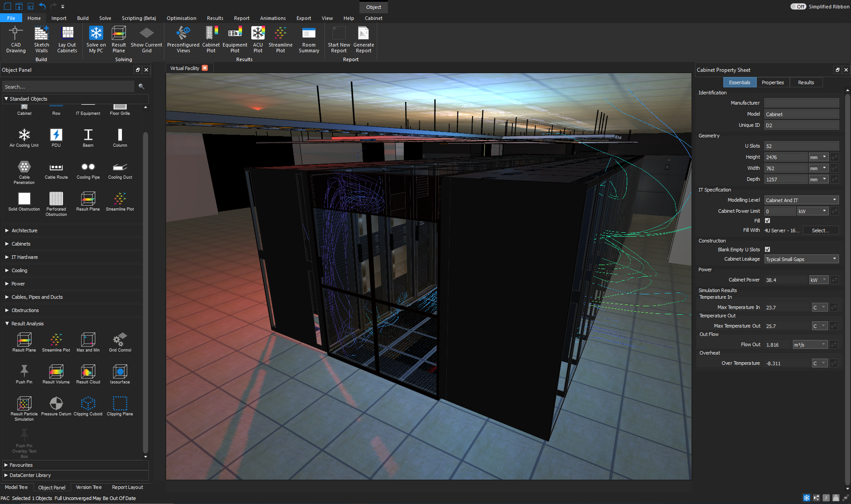The width and height of the screenshot is (851, 504).
Task: Select the Air Cooling Unit object
Action: [x=24, y=135]
